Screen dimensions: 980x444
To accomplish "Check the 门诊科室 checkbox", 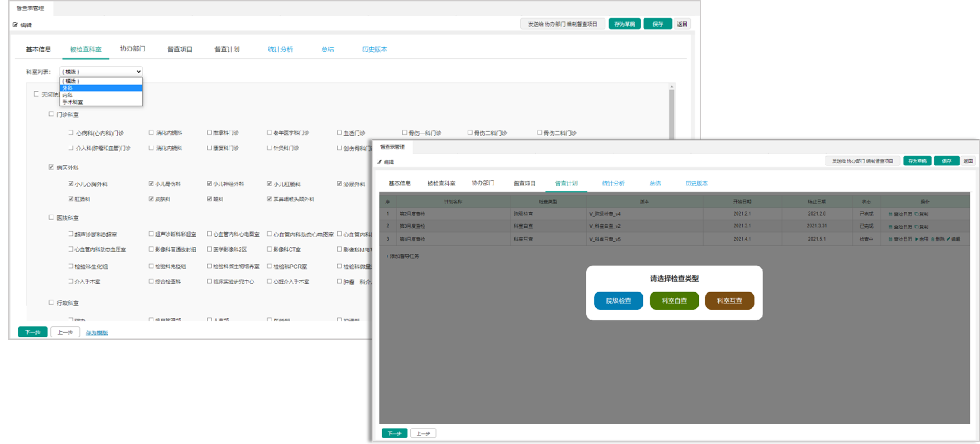I will click(x=51, y=114).
